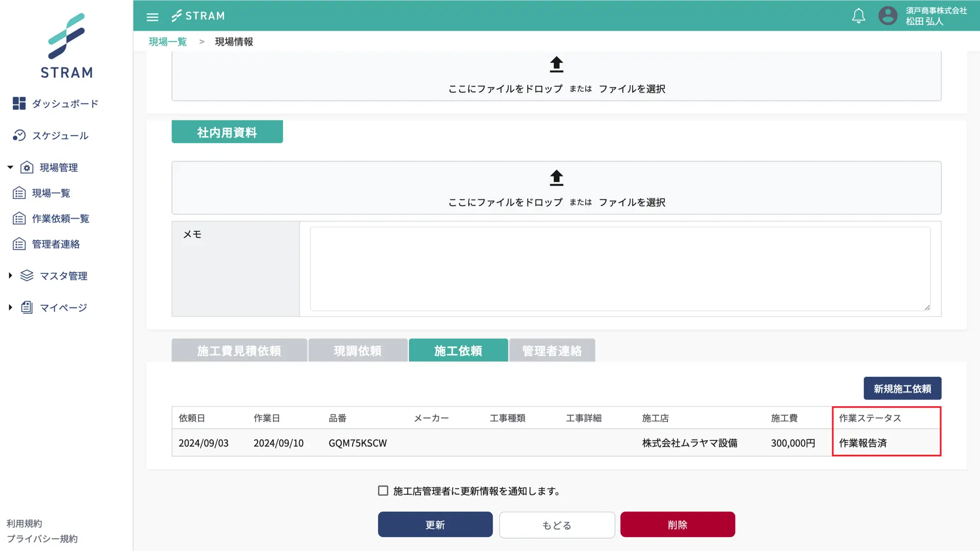Click the 現場管理 gear icon
This screenshot has width=980, height=551.
point(27,167)
